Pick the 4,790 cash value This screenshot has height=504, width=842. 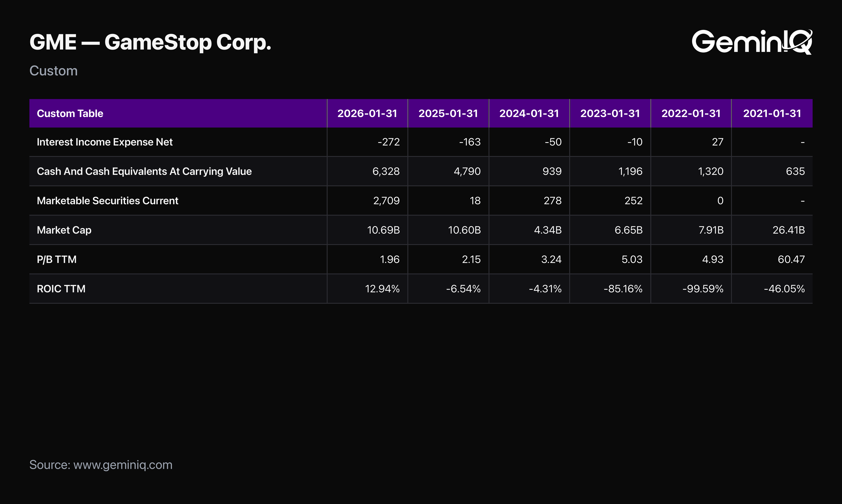(467, 171)
